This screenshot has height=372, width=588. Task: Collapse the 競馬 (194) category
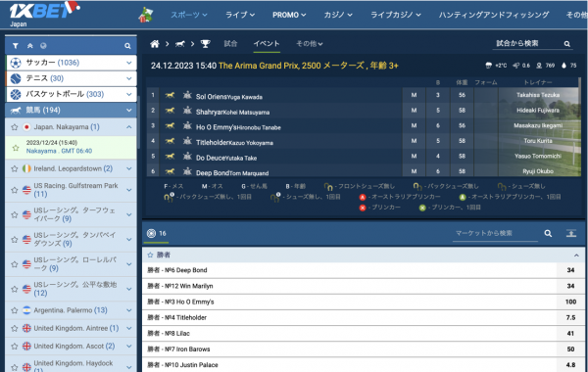click(x=129, y=111)
